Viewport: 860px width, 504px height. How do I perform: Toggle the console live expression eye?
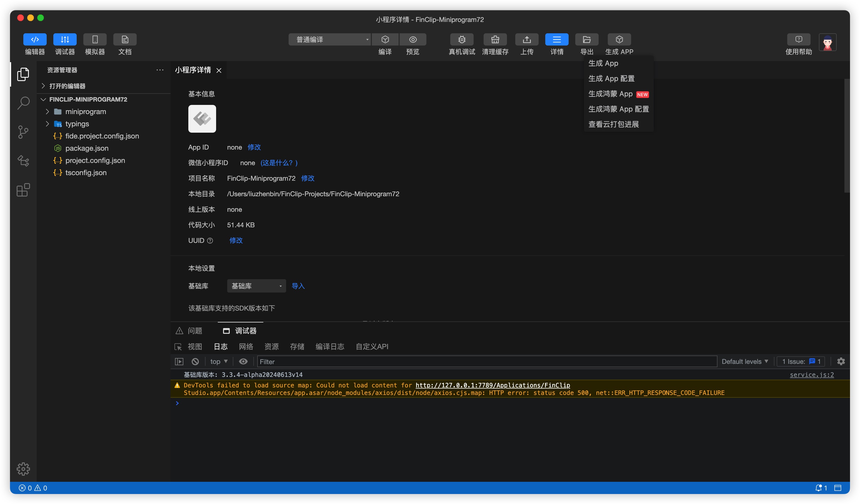243,361
